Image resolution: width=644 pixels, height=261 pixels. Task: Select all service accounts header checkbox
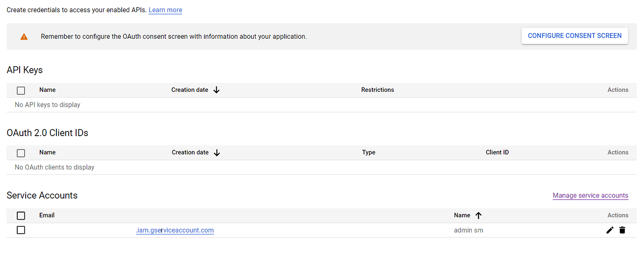[x=21, y=215]
